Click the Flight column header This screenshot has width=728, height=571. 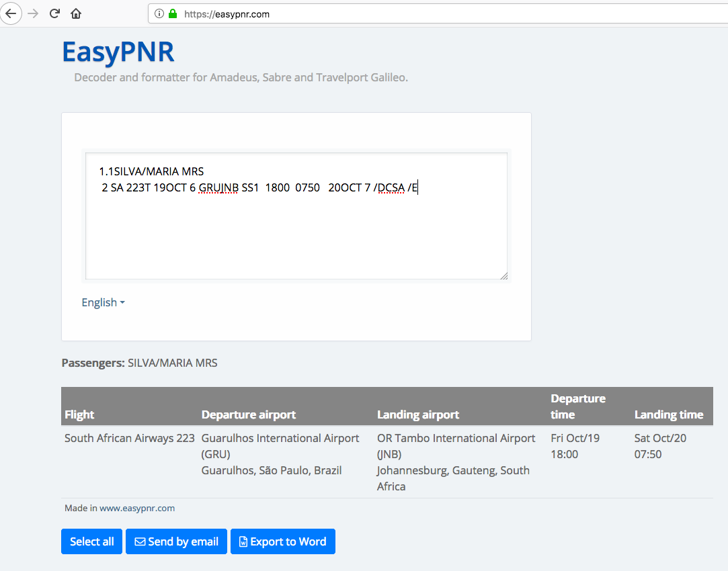(79, 414)
